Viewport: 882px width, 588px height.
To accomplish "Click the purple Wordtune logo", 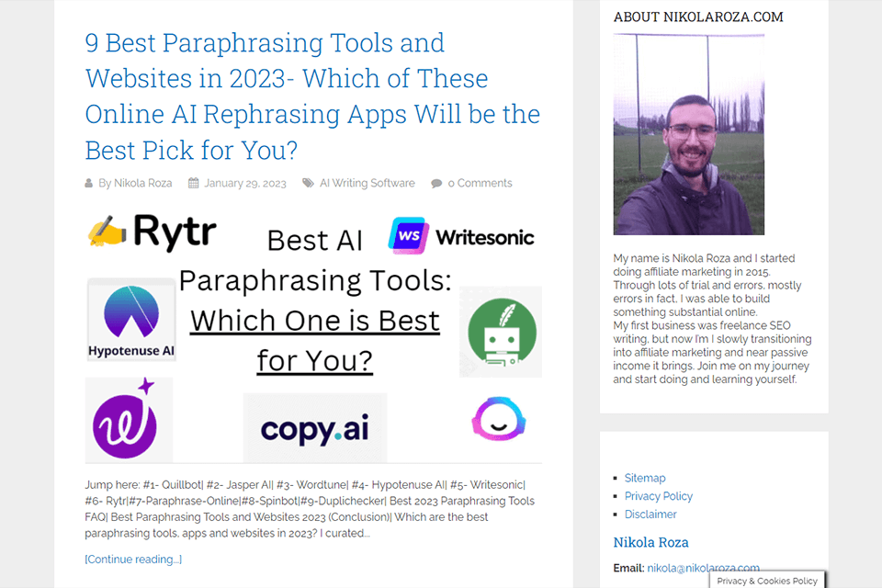I will [x=129, y=419].
